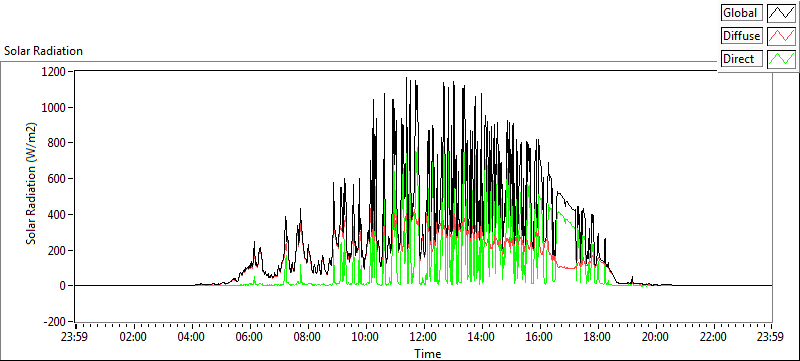The width and height of the screenshot is (800, 361).
Task: Click the 200 y-axis value
Action: pyautogui.click(x=57, y=250)
